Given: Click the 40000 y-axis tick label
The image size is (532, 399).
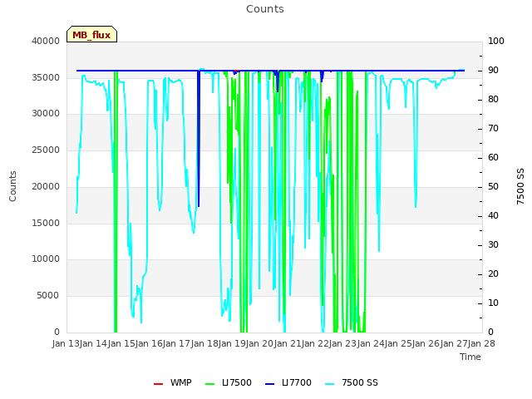Looking at the screenshot, I should (46, 41).
